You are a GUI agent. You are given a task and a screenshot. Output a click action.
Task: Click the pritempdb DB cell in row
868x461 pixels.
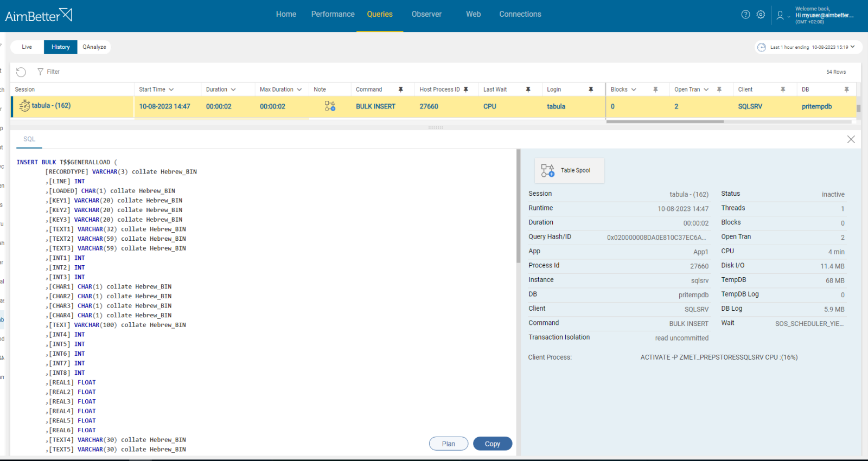816,106
